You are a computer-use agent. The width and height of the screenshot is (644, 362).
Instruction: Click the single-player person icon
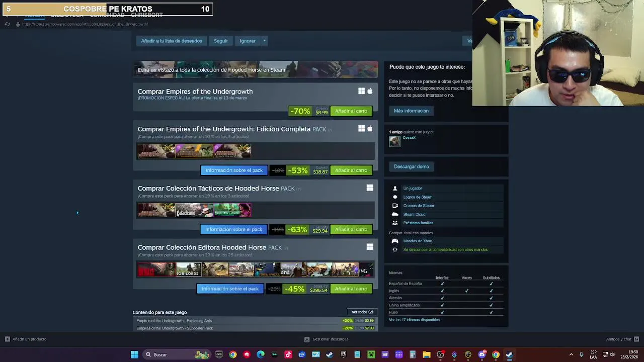395,188
